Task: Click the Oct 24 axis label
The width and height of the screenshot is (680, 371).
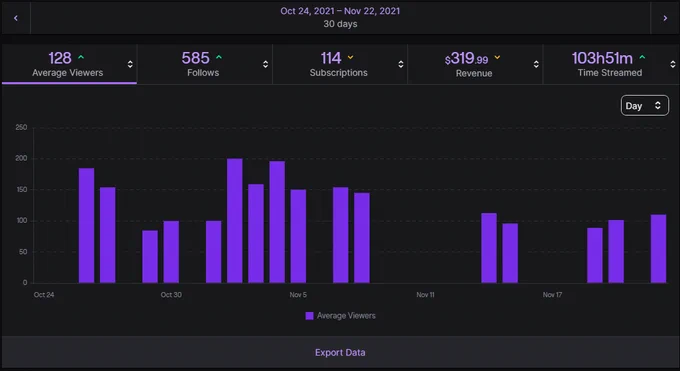Action: [x=44, y=295]
